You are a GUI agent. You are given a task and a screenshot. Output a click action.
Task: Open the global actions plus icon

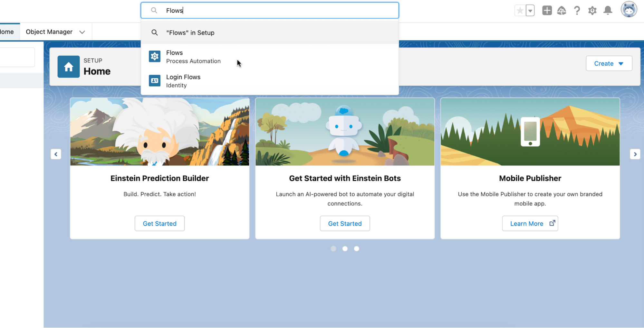[547, 11]
